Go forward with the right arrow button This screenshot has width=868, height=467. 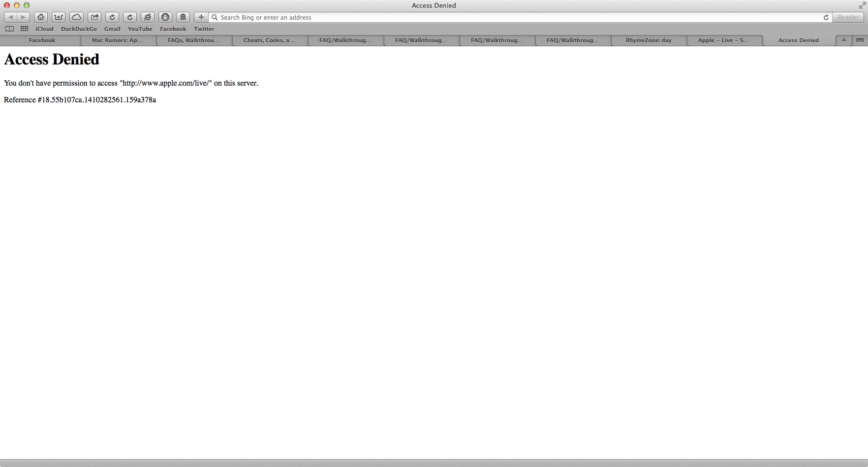coord(23,17)
